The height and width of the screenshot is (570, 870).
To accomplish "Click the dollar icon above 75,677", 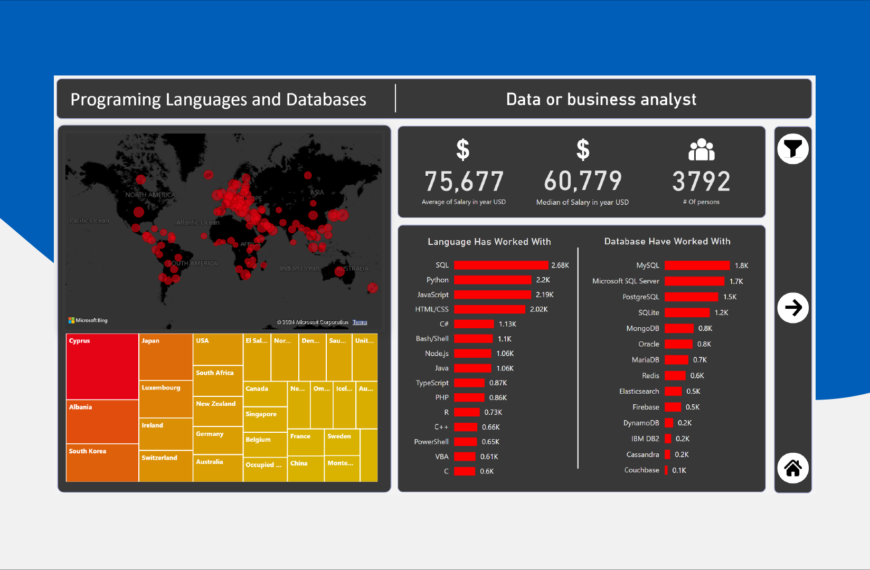I will 463,150.
